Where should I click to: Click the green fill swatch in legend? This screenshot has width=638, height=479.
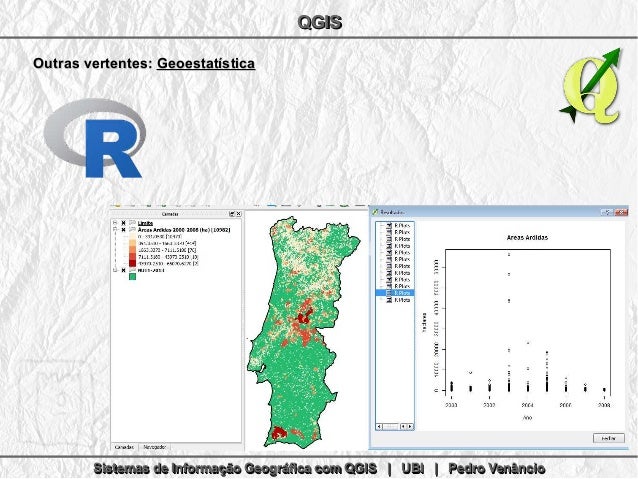(133, 277)
